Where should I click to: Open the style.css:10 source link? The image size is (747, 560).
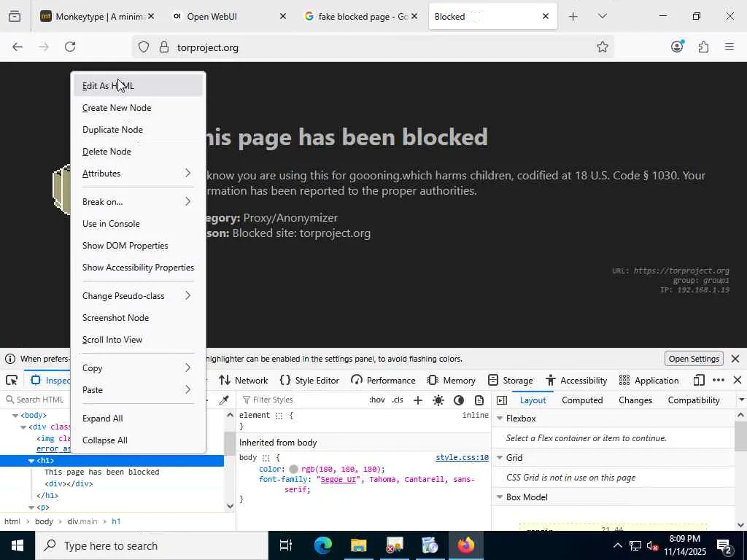pyautogui.click(x=462, y=458)
